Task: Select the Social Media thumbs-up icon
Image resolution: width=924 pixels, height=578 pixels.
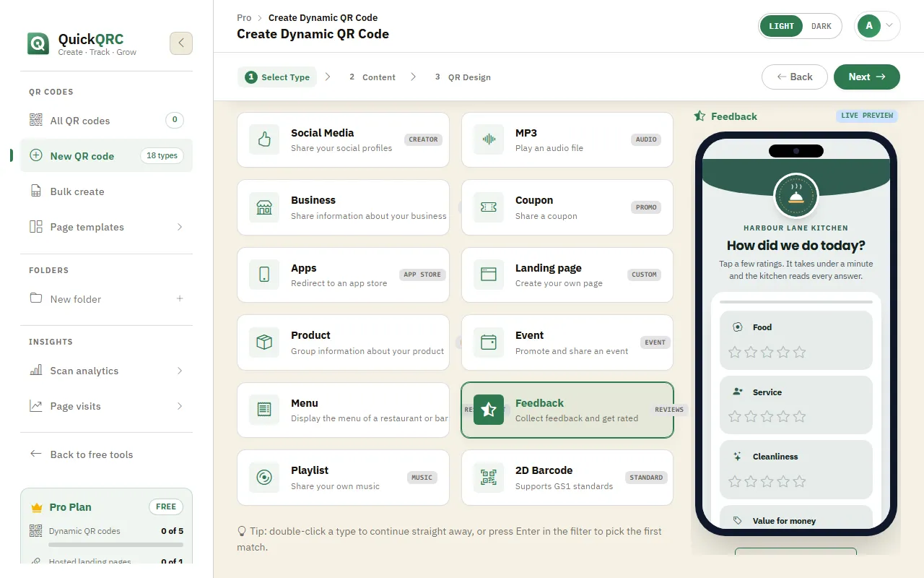Action: coord(264,139)
